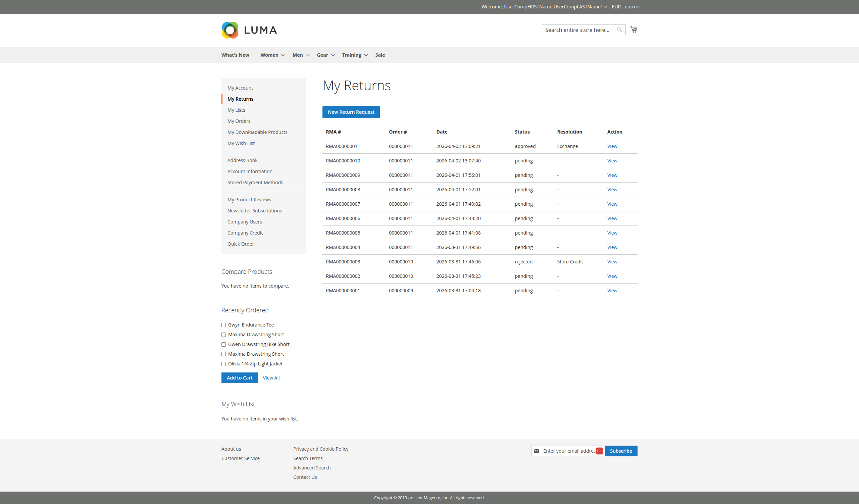The image size is (859, 504).
Task: Click the search magnifier icon
Action: coord(619,30)
